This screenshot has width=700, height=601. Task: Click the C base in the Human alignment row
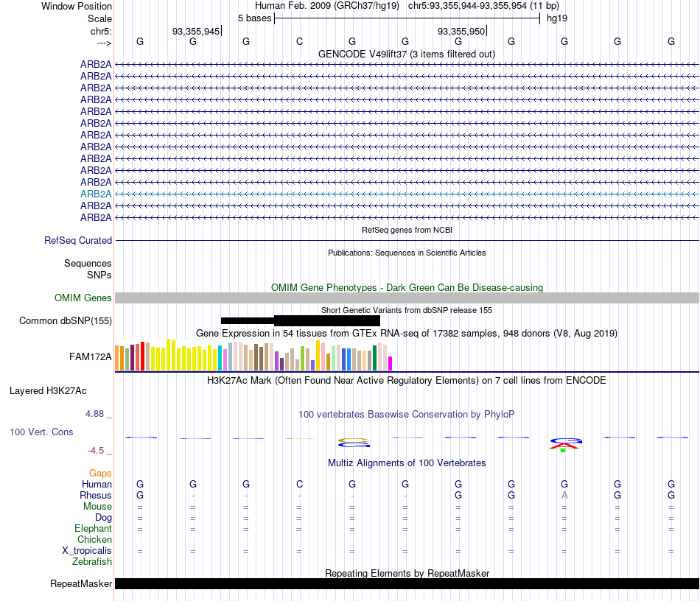click(x=300, y=484)
